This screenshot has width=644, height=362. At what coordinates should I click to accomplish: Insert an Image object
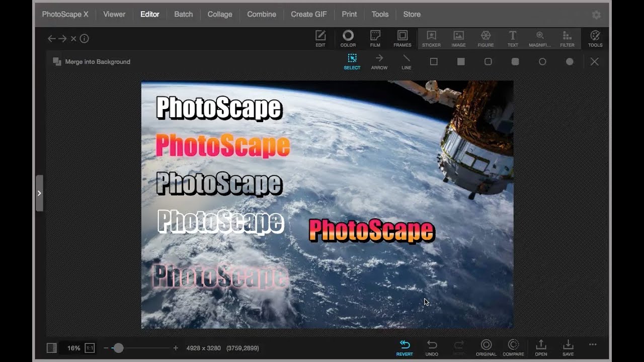458,39
